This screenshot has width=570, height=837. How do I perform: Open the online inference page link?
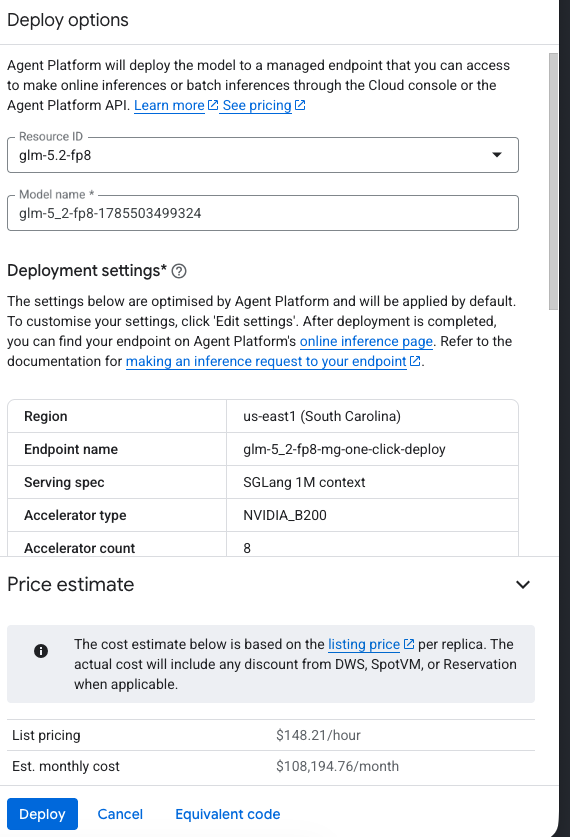(366, 341)
